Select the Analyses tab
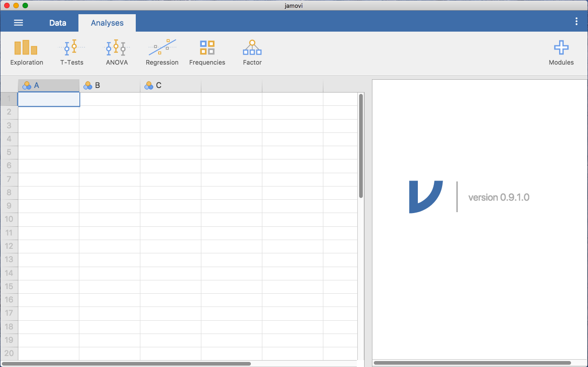Image resolution: width=588 pixels, height=367 pixels. [x=107, y=23]
